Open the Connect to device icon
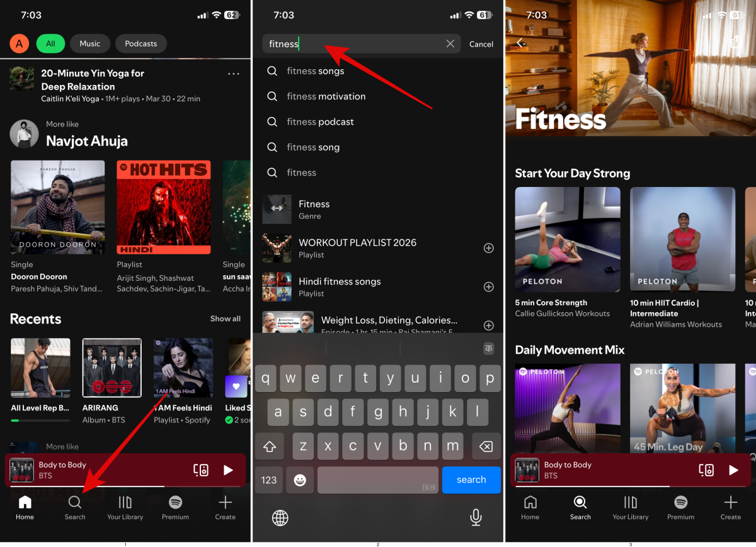Screen dimensions: 756x547 coord(202,470)
